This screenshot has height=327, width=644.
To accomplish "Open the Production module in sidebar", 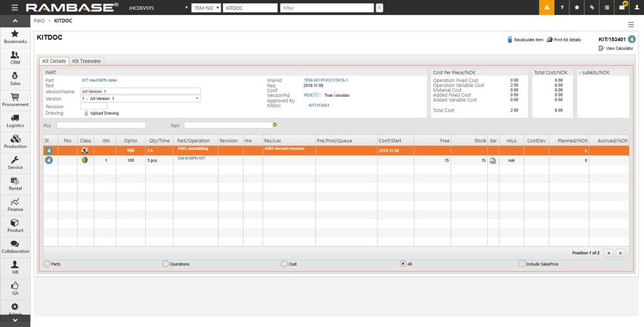I will click(15, 141).
